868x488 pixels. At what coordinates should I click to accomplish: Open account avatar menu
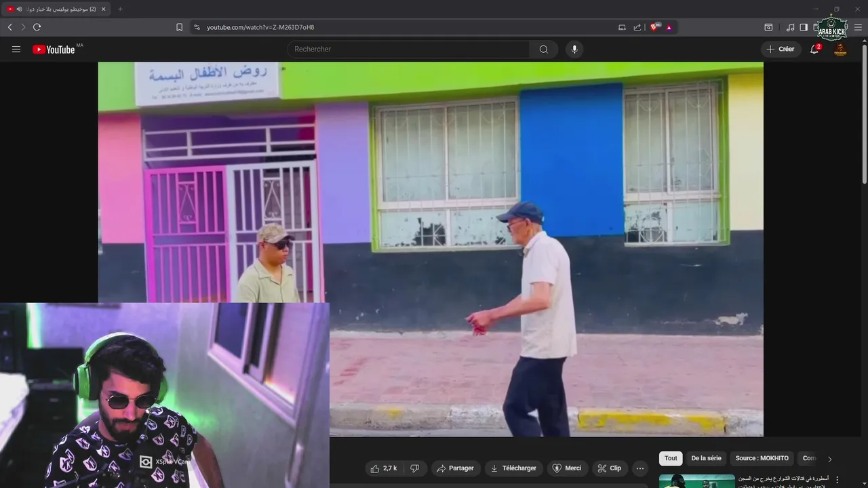(840, 49)
